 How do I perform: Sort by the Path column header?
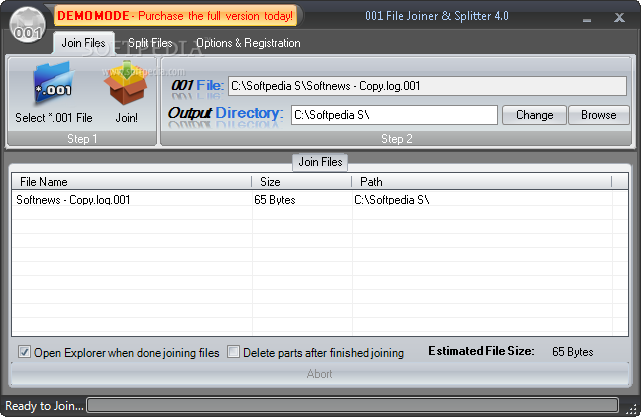tap(482, 182)
